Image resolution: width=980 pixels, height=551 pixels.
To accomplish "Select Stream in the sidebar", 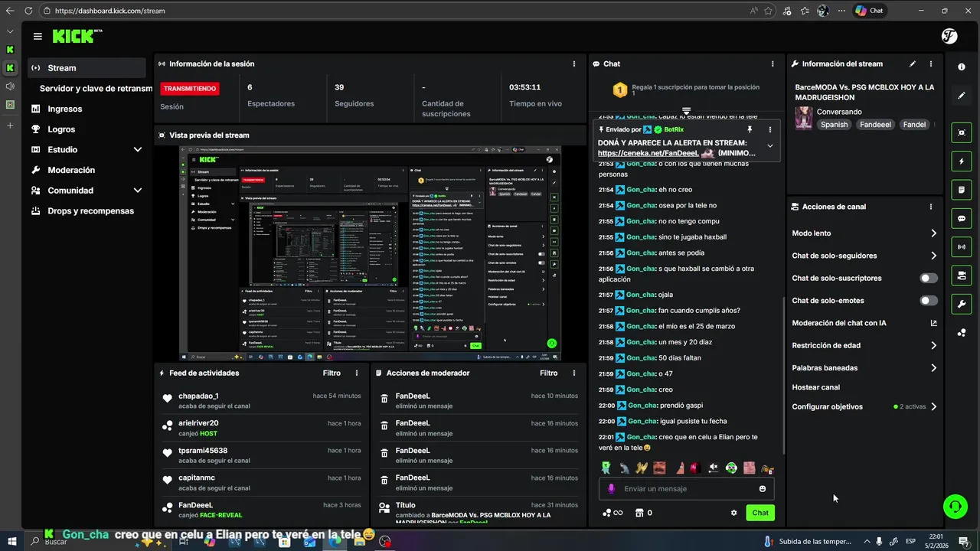I will click(87, 68).
